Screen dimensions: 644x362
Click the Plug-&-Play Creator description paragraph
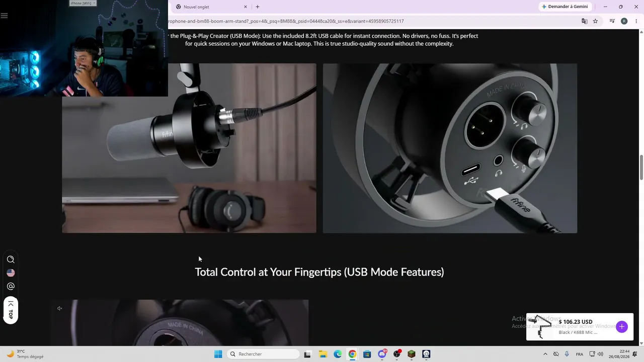pyautogui.click(x=319, y=40)
